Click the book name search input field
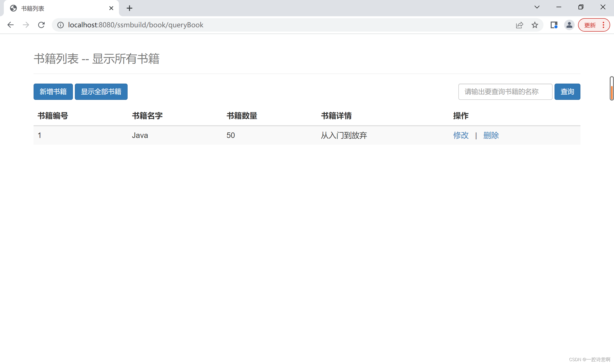 tap(505, 91)
